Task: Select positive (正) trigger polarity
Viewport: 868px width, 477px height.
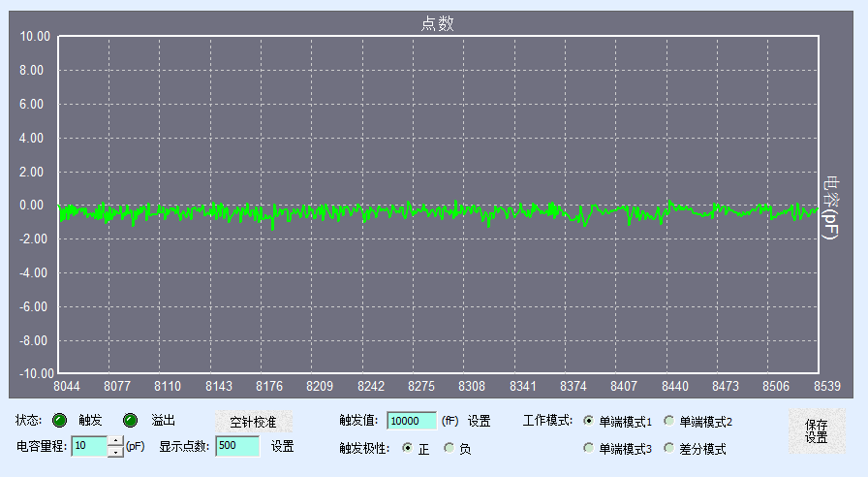Action: (408, 448)
